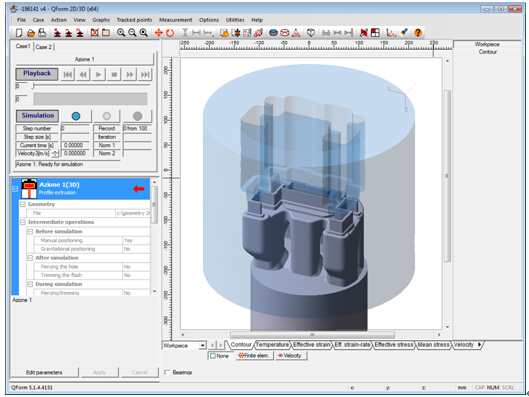This screenshot has height=397, width=529.
Task: Click the play button in playback controls
Action: (99, 74)
